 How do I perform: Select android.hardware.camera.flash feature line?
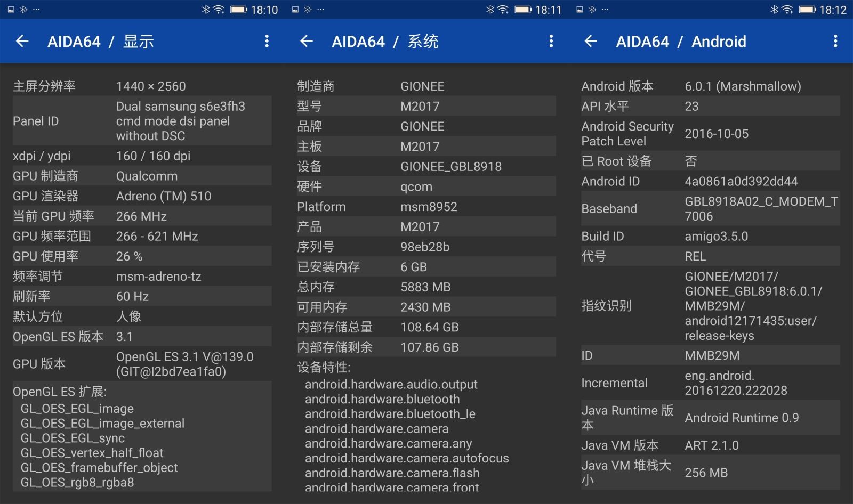click(x=392, y=473)
